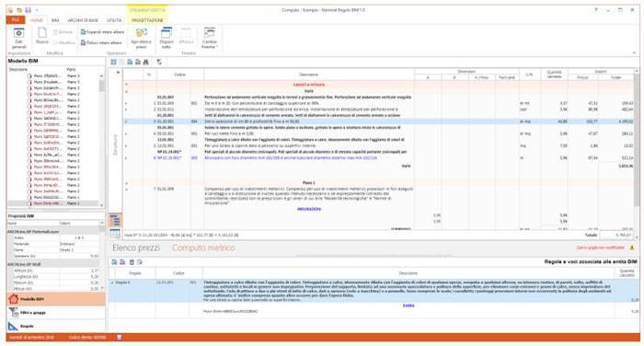Open quick access toolbar customize arrow
The image size is (644, 346).
coord(37,10)
